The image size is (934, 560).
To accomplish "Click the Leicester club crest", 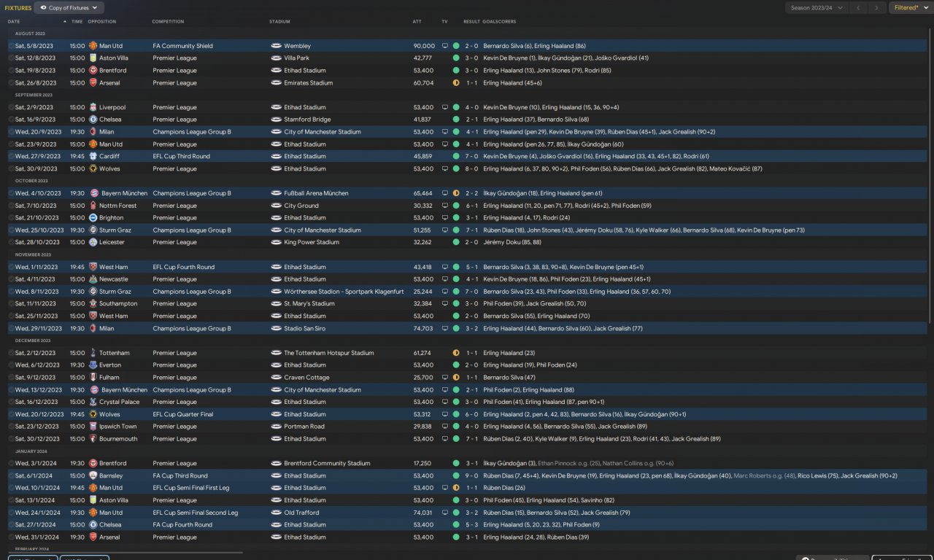I will pos(93,242).
